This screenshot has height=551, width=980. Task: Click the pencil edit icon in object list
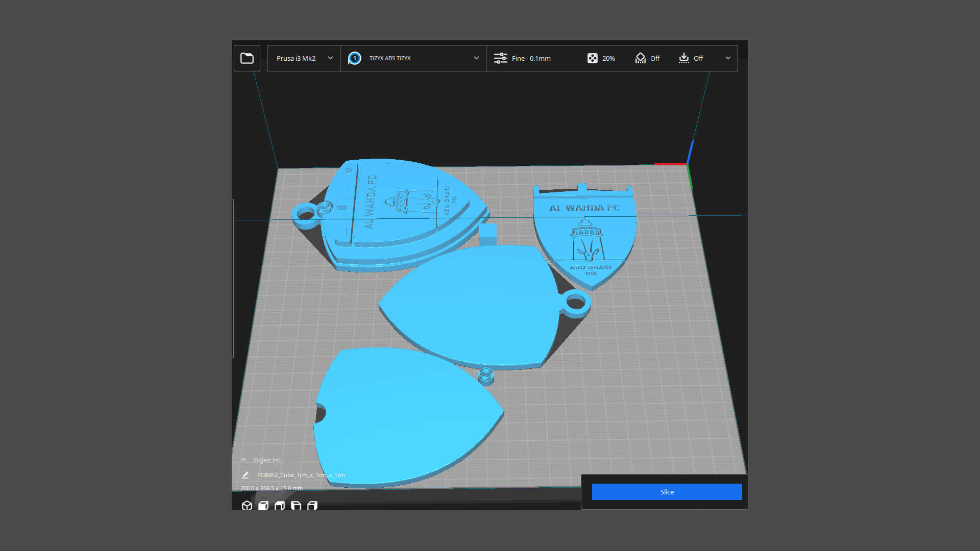245,475
